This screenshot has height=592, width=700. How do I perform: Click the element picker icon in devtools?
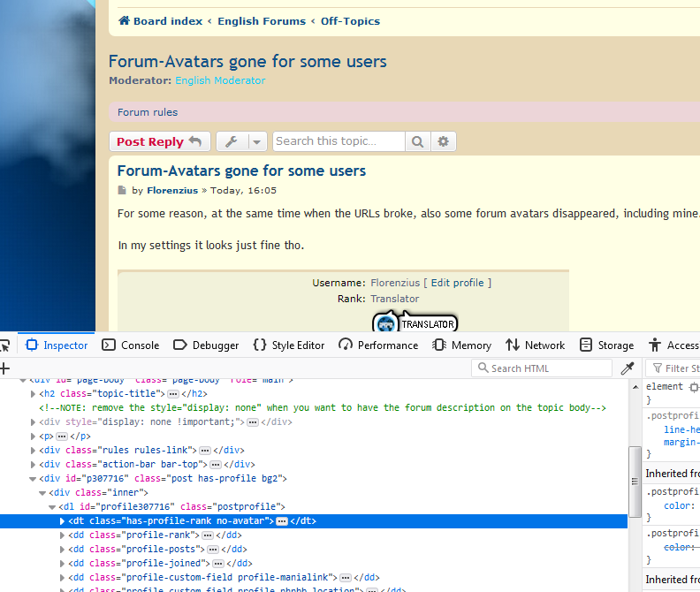4,345
